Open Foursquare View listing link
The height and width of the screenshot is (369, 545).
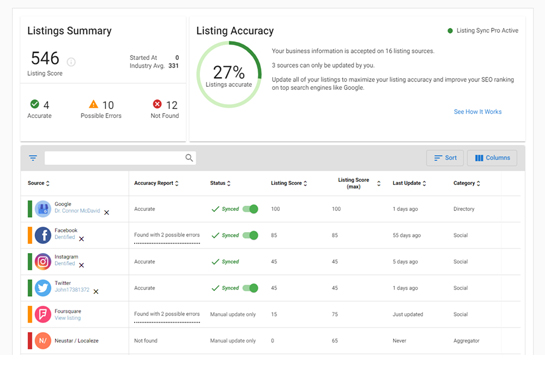click(x=68, y=318)
